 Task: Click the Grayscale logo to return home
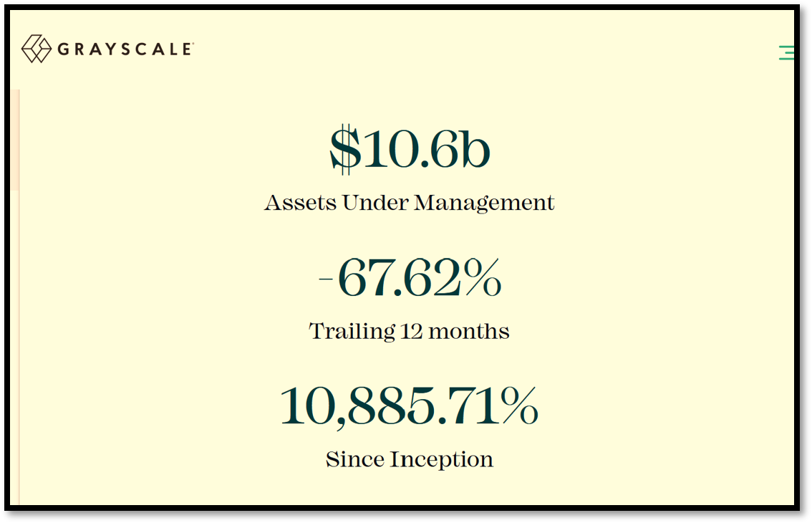click(107, 49)
